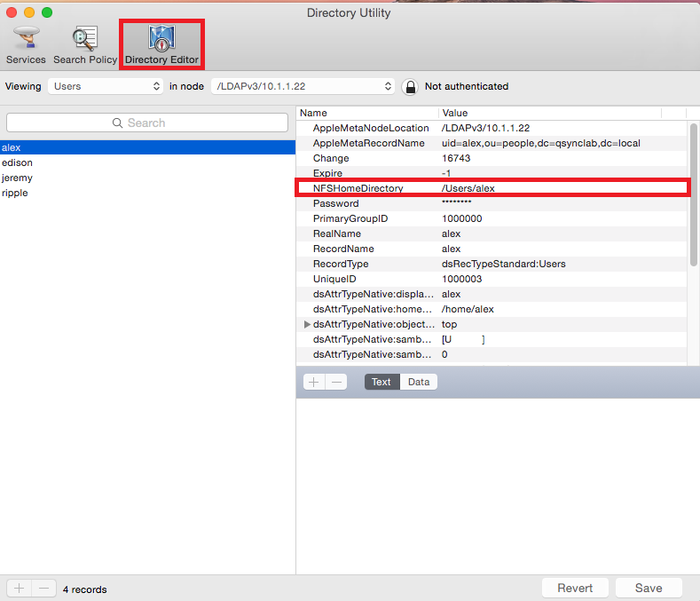Image resolution: width=700 pixels, height=601 pixels.
Task: Close the Directory Utility window
Action: [12, 12]
